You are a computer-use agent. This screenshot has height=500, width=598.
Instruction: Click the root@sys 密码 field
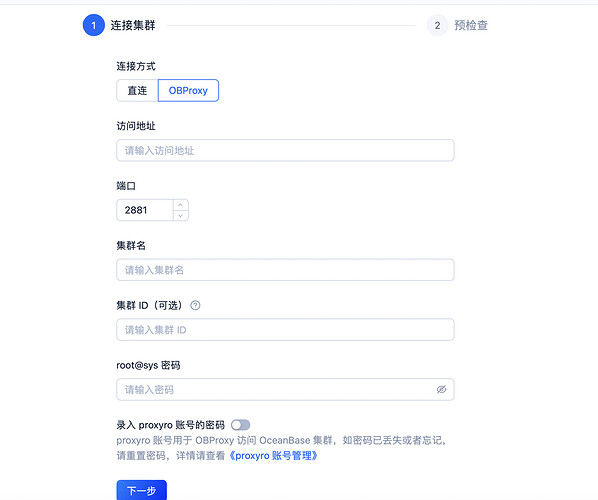[x=285, y=389]
